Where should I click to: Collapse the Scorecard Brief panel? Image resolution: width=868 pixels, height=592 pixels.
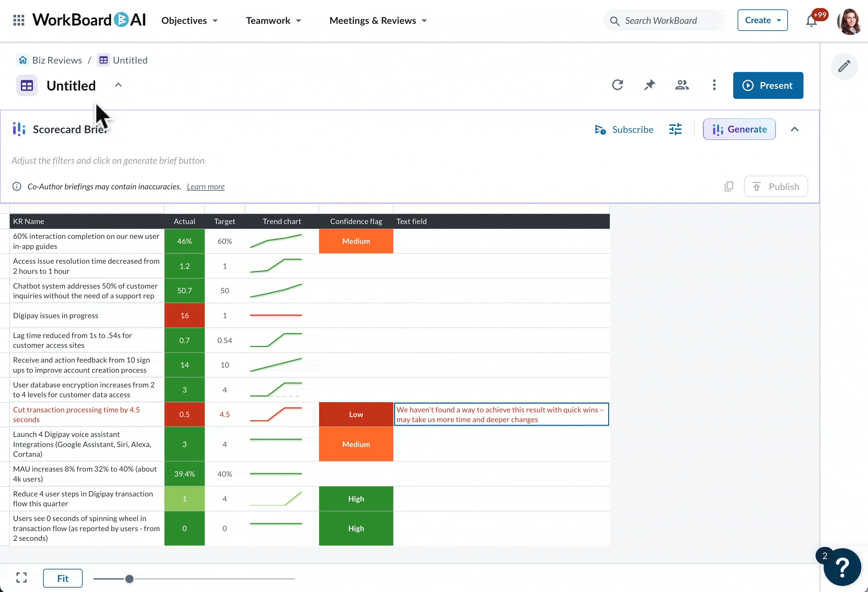pyautogui.click(x=795, y=129)
